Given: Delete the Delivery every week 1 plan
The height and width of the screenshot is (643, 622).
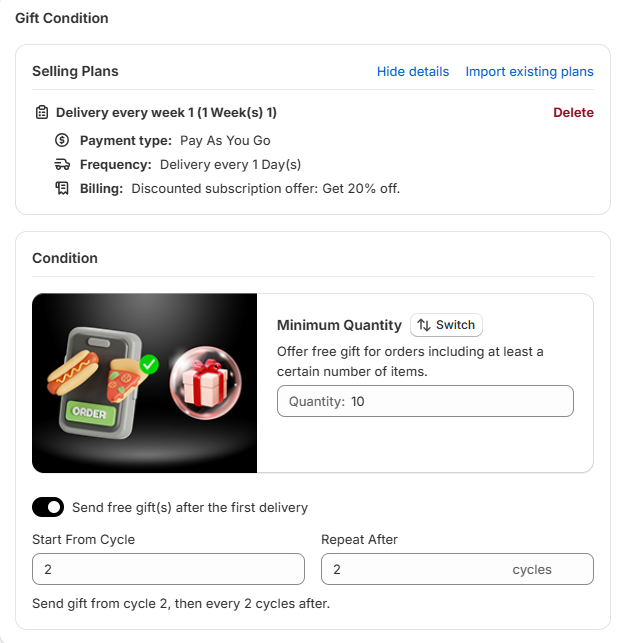Looking at the screenshot, I should 573,112.
